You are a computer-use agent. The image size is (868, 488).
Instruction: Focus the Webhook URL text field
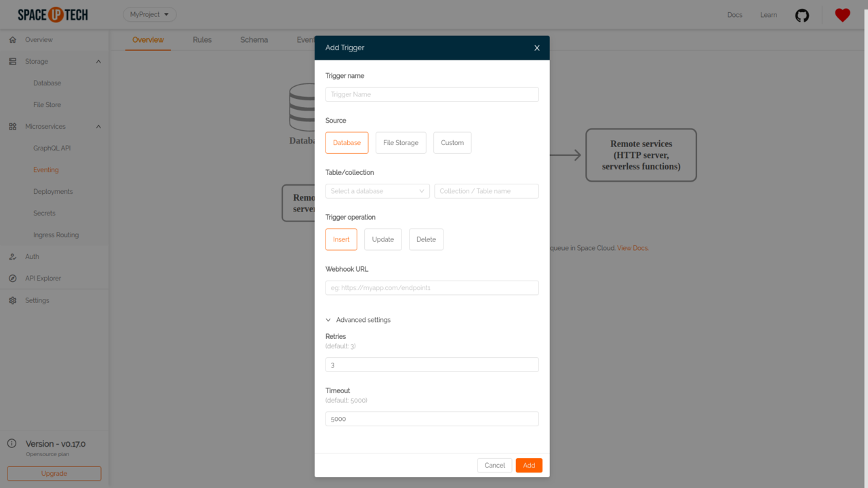432,288
